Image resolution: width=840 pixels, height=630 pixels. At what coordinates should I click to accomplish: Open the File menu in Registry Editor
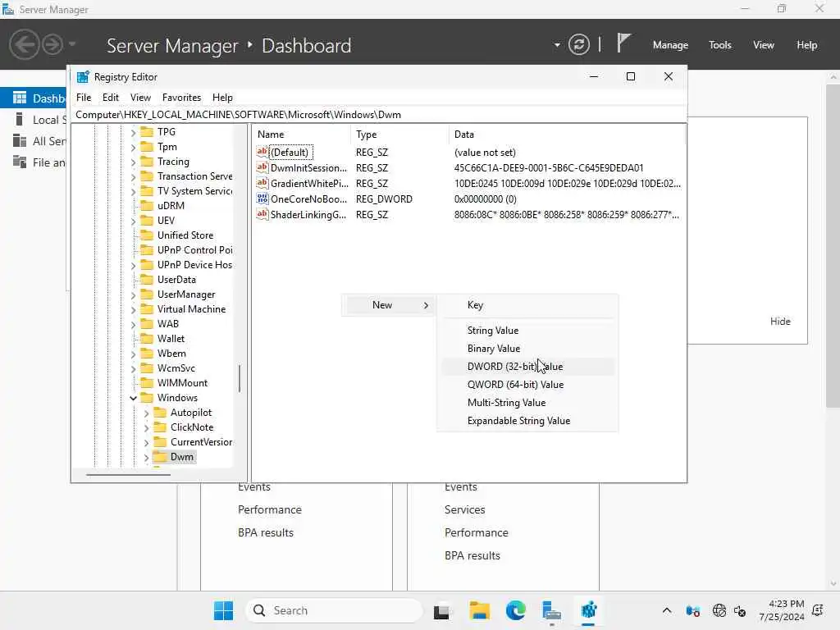click(84, 98)
